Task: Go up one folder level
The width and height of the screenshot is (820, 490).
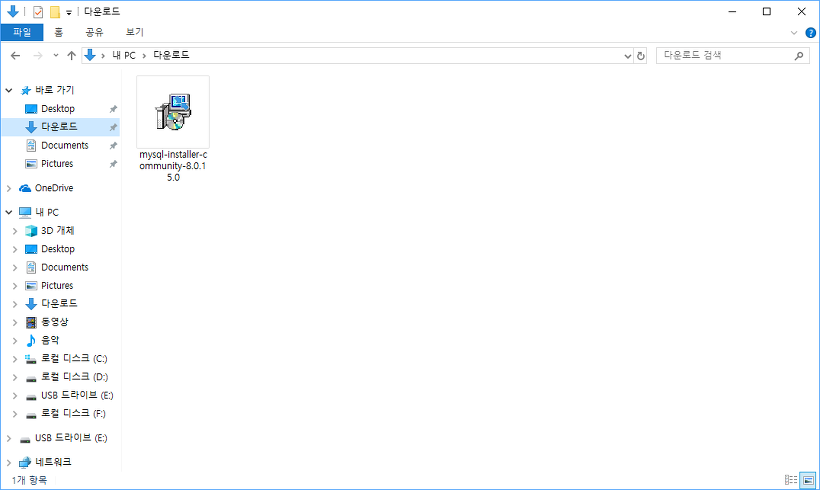Action: coord(72,55)
